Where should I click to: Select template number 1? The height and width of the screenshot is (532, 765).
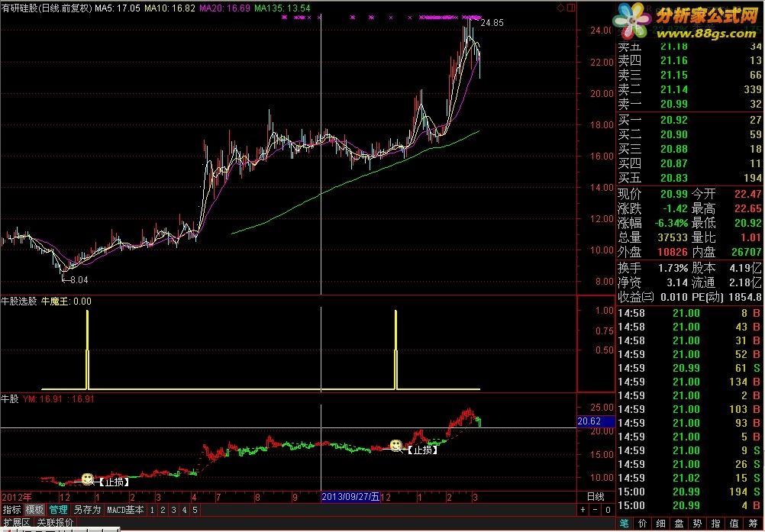pyautogui.click(x=152, y=510)
